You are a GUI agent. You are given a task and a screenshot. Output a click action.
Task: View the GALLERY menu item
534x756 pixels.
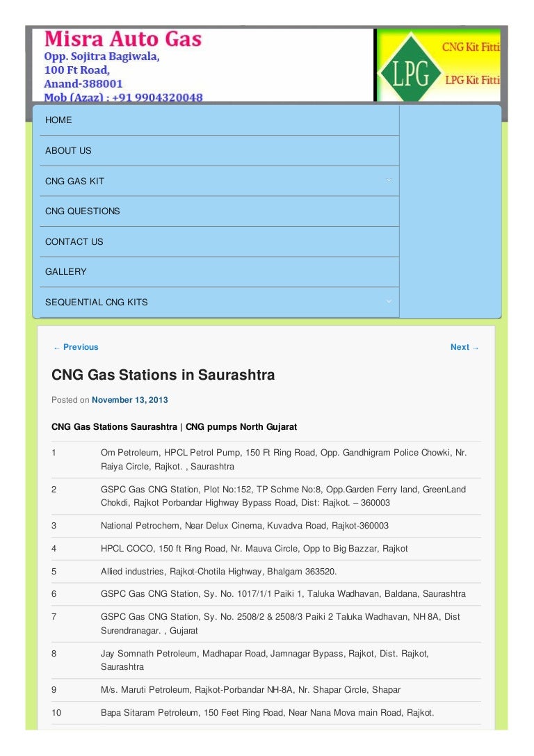pos(66,272)
